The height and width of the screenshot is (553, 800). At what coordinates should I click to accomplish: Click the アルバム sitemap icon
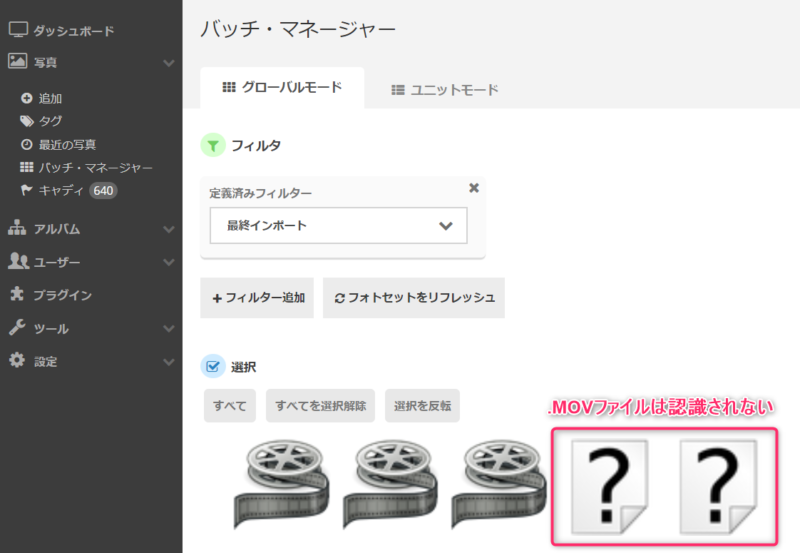point(17,228)
